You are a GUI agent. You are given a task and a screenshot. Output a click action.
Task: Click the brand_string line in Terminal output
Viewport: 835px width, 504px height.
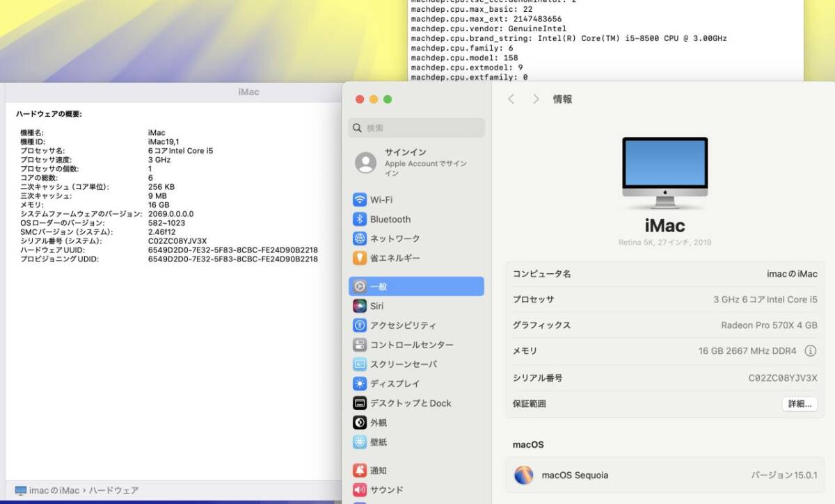tap(569, 39)
